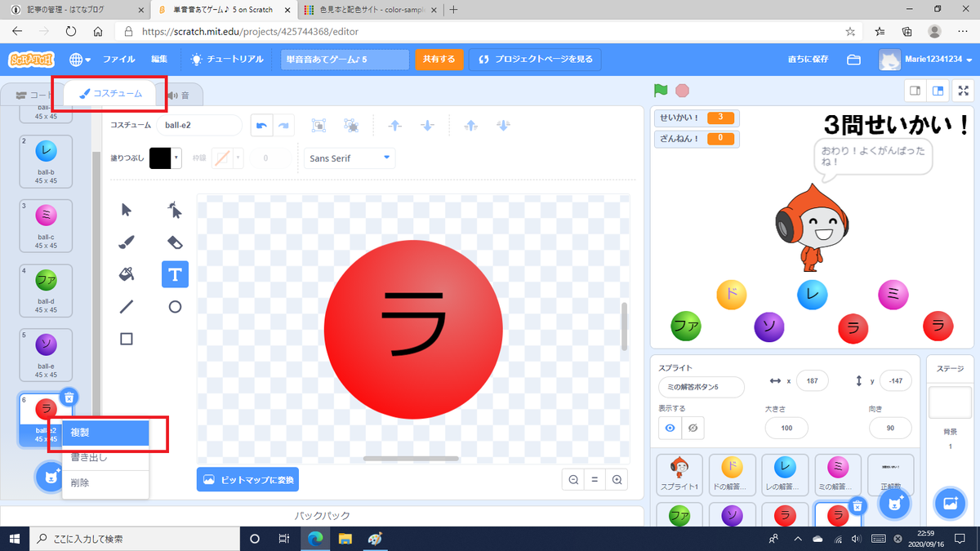Click the canvas vertical scrollbar
The width and height of the screenshot is (980, 551).
(x=625, y=327)
